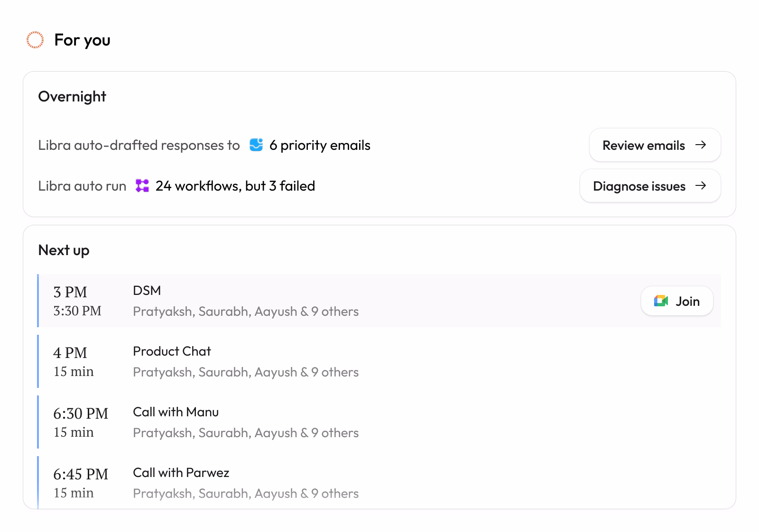The width and height of the screenshot is (759, 532).
Task: Click the Overnight section heading
Action: [x=72, y=97]
